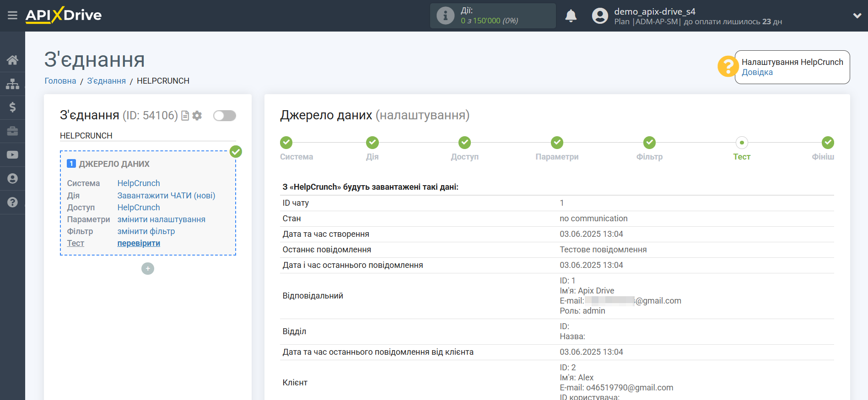The height and width of the screenshot is (400, 868).
Task: Click Завантажити ЧАТИ (нові) action link
Action: coord(166,196)
